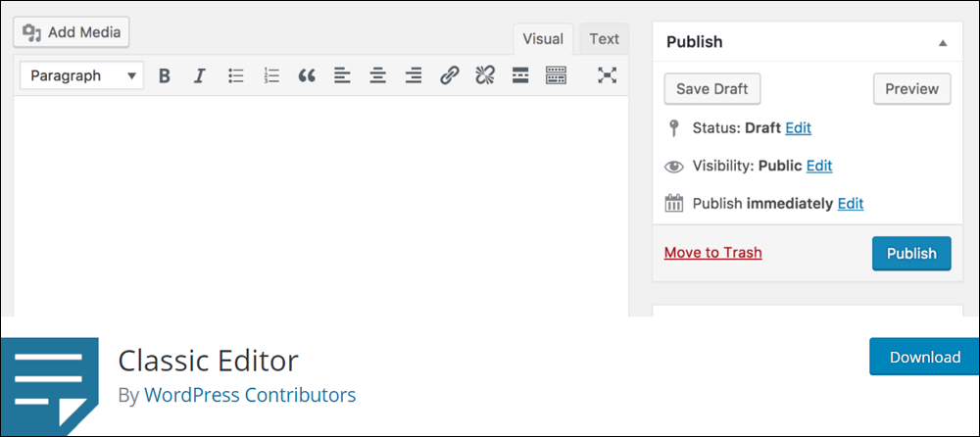This screenshot has width=980, height=437.
Task: Align text center
Action: tap(377, 76)
